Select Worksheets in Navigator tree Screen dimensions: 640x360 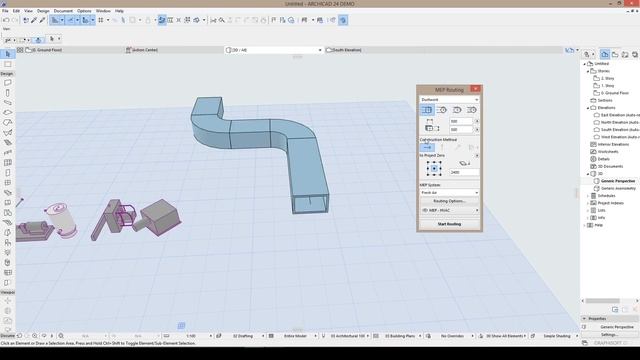click(608, 152)
